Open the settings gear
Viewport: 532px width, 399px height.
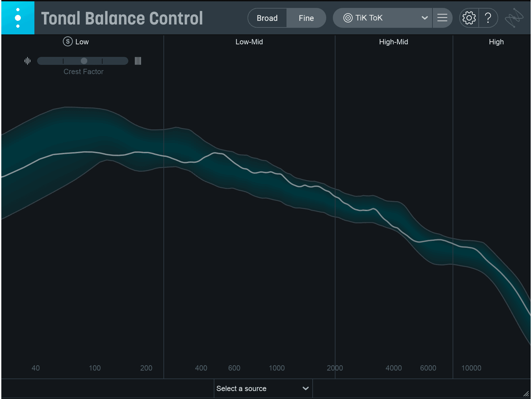pos(469,18)
